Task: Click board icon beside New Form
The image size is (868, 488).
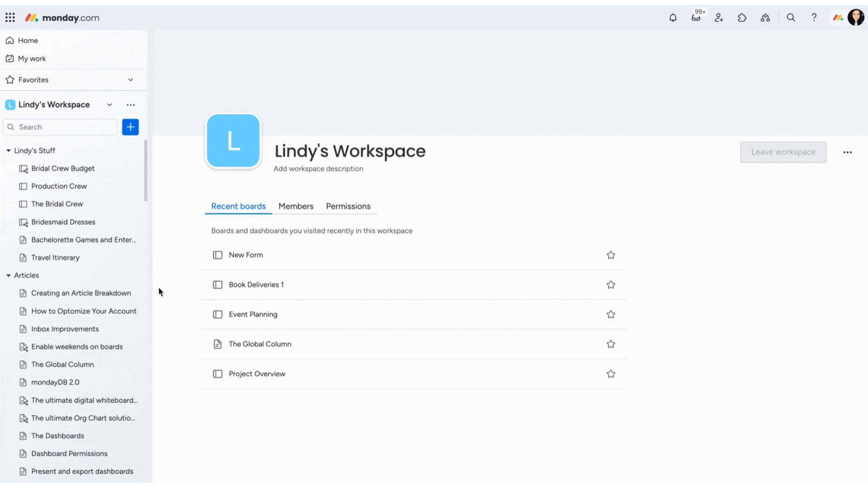Action: tap(217, 255)
